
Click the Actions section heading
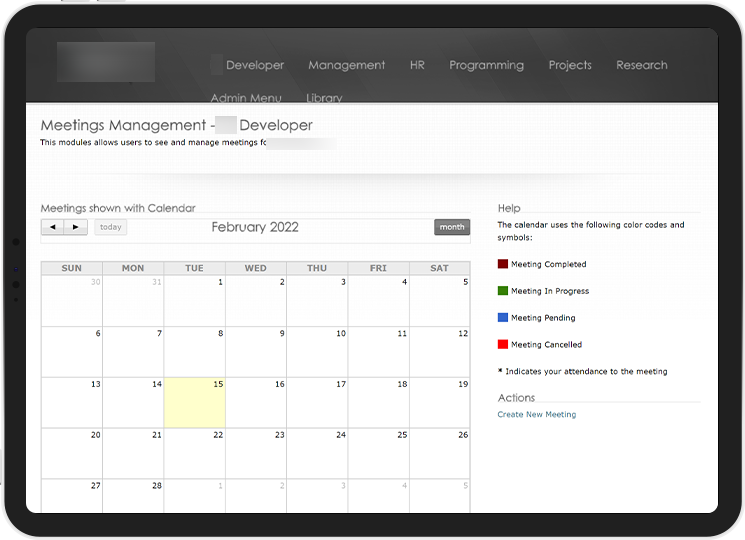pyautogui.click(x=516, y=398)
